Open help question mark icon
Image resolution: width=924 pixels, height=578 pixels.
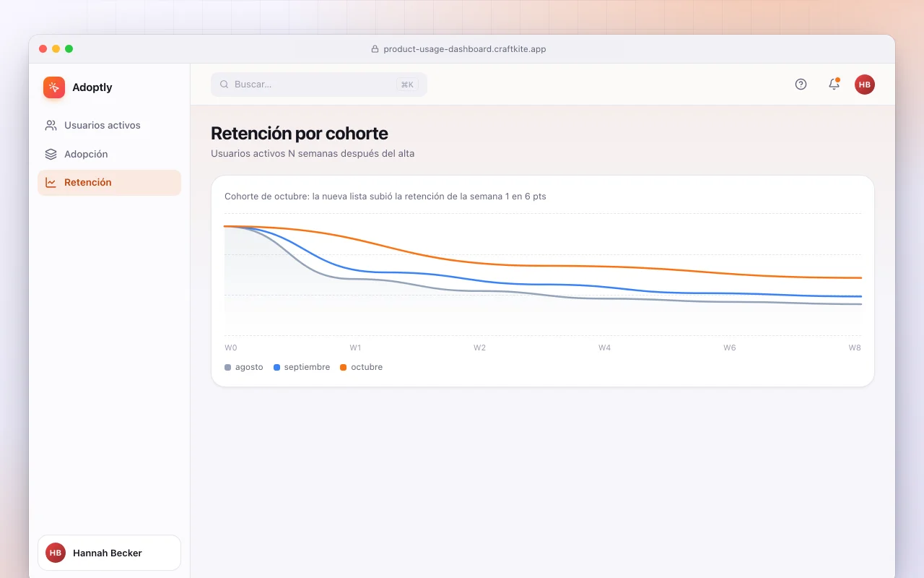tap(801, 85)
